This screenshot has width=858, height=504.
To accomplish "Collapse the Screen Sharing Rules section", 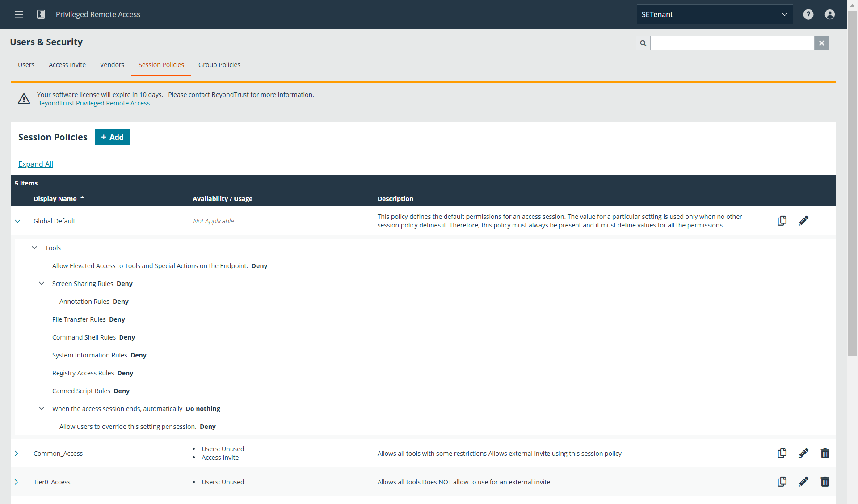I will pyautogui.click(x=41, y=283).
